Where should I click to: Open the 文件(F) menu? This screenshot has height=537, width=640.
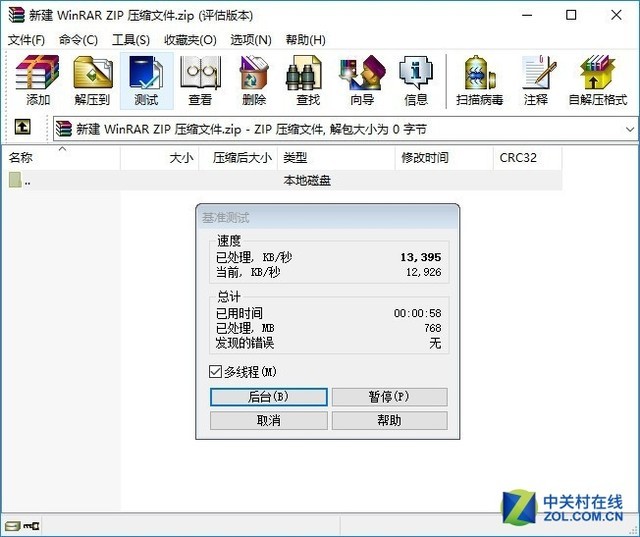[27, 40]
